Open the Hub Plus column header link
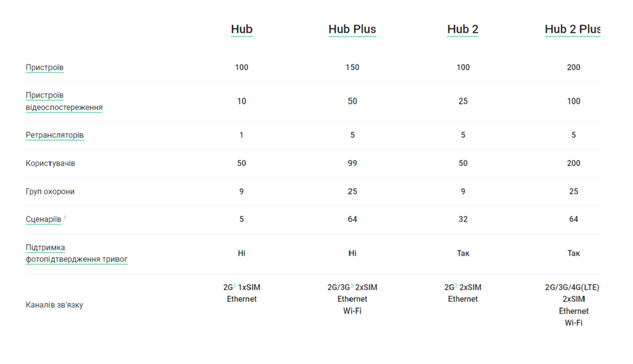The height and width of the screenshot is (364, 633). point(352,29)
